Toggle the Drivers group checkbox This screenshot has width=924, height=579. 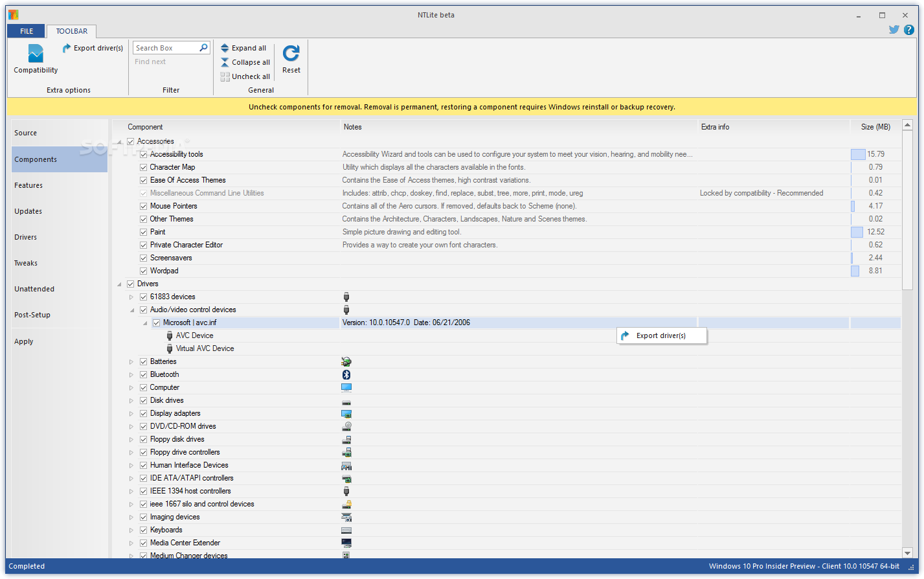pos(131,284)
